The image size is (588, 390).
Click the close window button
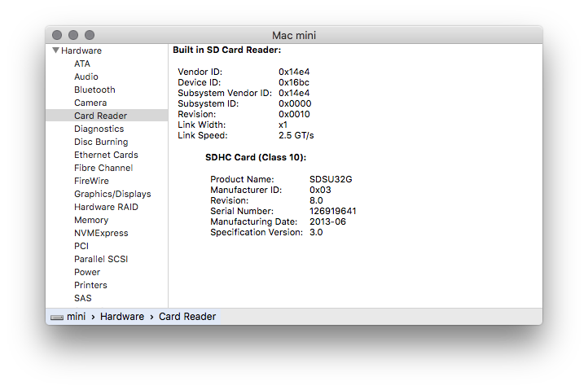point(57,35)
